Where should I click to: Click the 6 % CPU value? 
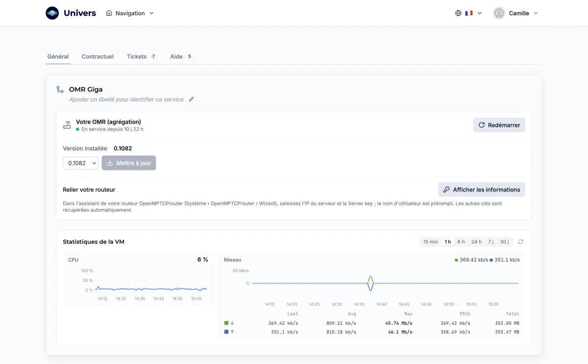tap(203, 260)
